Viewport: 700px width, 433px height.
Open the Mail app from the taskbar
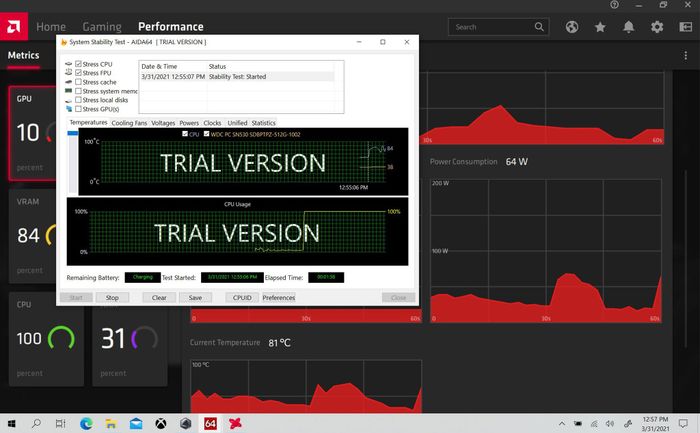tap(136, 423)
